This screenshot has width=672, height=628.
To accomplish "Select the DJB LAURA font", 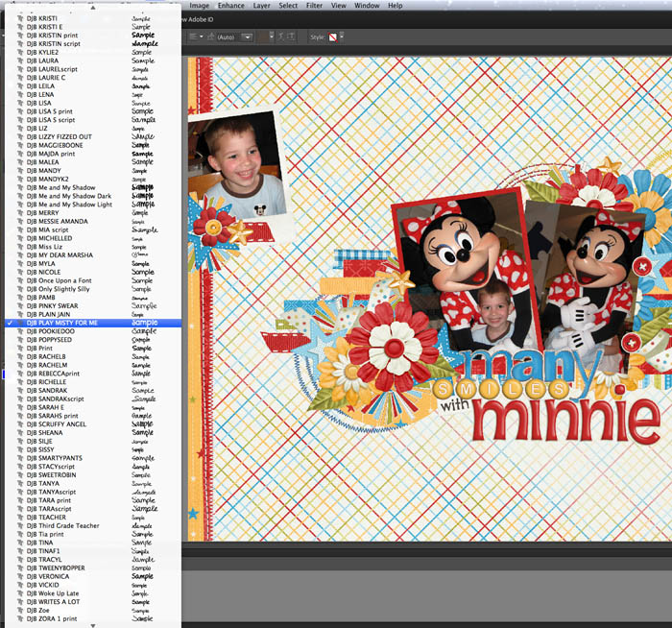I will (x=93, y=60).
